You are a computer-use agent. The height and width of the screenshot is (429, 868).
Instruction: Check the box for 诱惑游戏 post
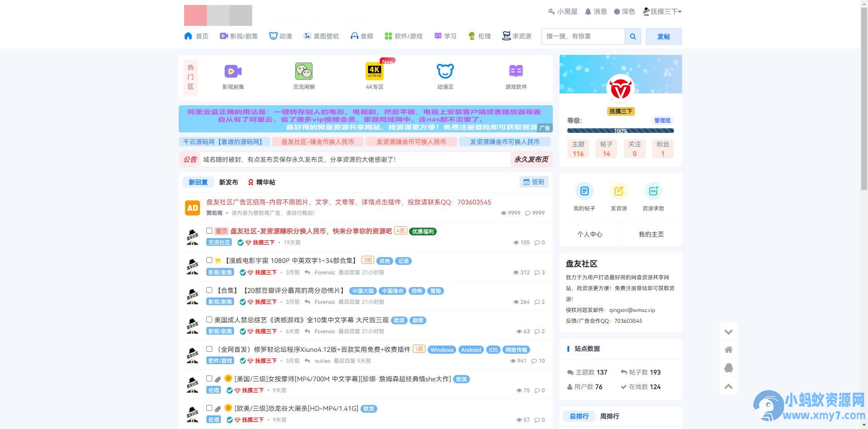pyautogui.click(x=209, y=319)
